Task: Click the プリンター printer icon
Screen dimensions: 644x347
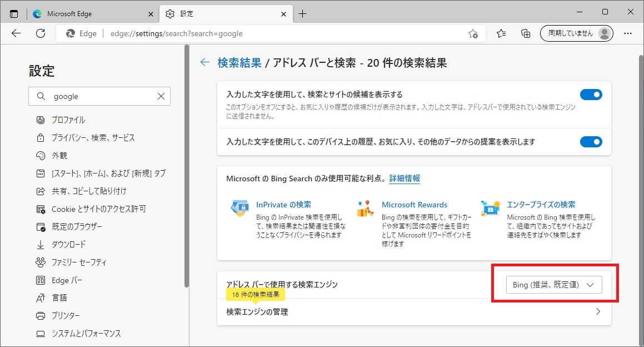Action: [x=40, y=316]
